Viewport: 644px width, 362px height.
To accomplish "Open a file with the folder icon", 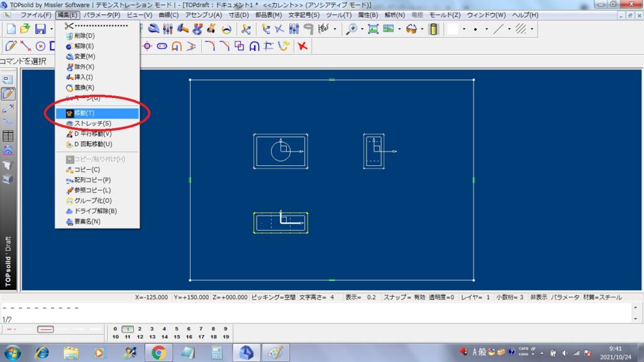I will (25, 29).
